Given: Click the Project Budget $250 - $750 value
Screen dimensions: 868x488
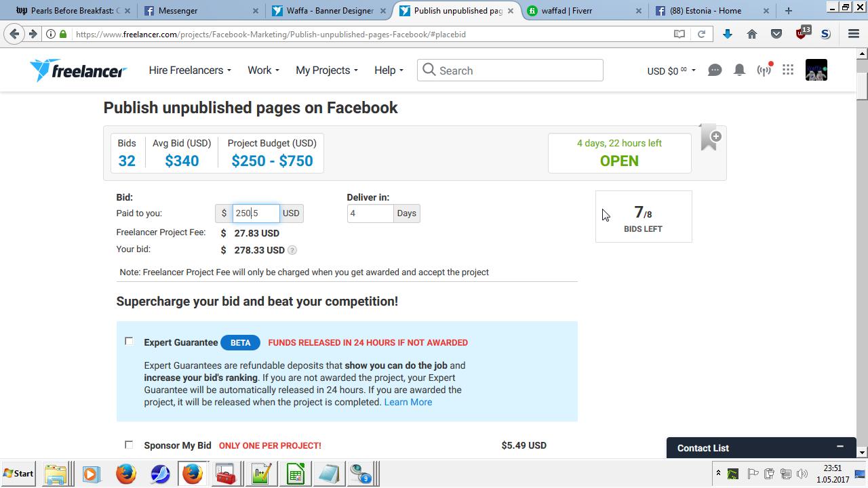Looking at the screenshot, I should [x=272, y=161].
